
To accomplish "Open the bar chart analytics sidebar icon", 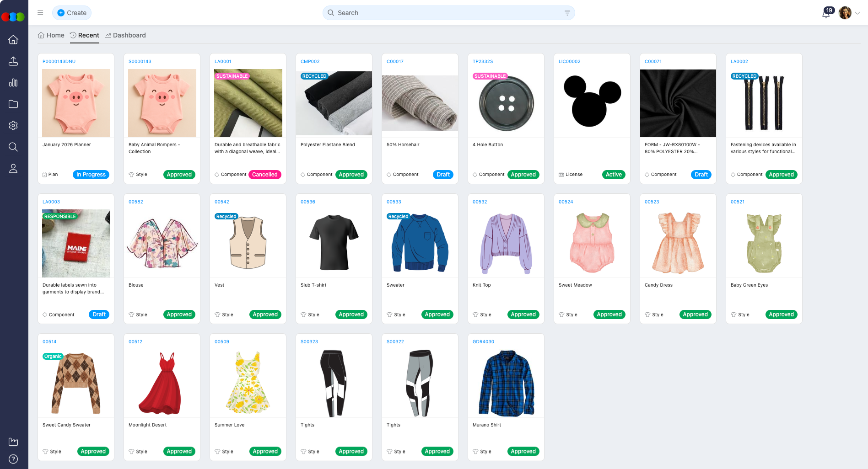I will [13, 83].
